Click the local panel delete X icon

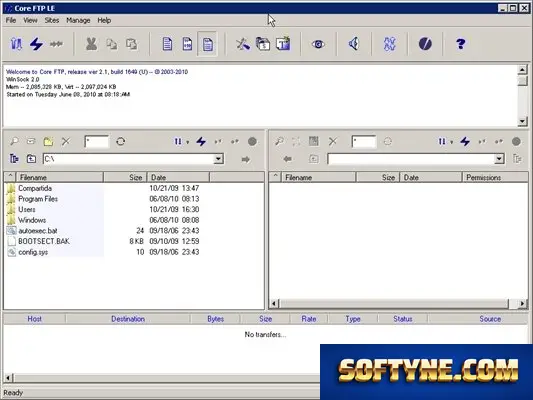pyautogui.click(x=66, y=141)
